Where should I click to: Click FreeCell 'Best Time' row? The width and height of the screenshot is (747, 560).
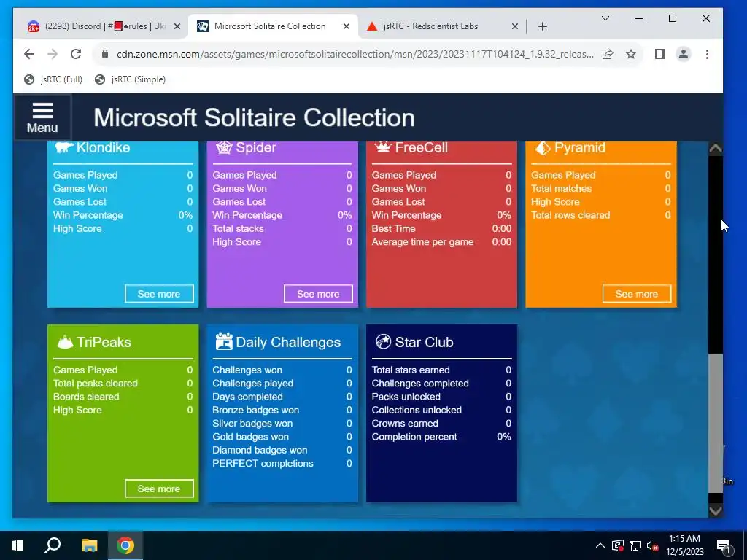[441, 228]
